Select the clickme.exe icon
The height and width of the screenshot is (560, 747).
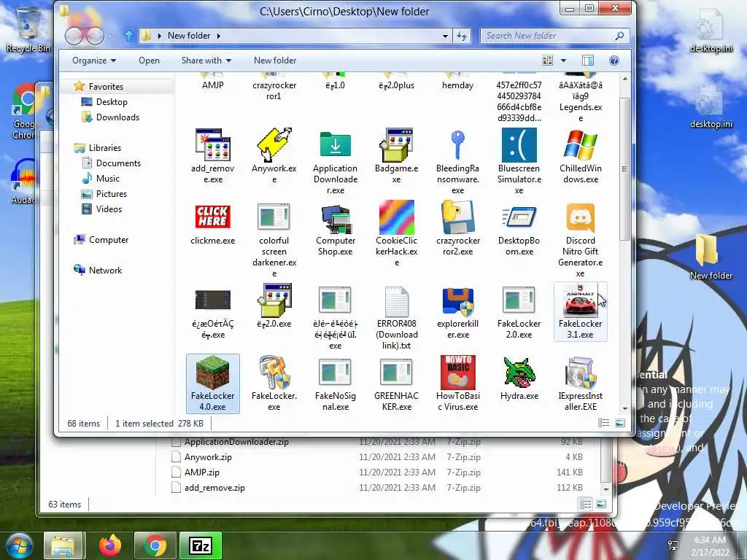coord(213,217)
